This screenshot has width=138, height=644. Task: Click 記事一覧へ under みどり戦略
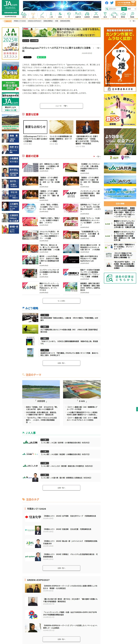61,363
